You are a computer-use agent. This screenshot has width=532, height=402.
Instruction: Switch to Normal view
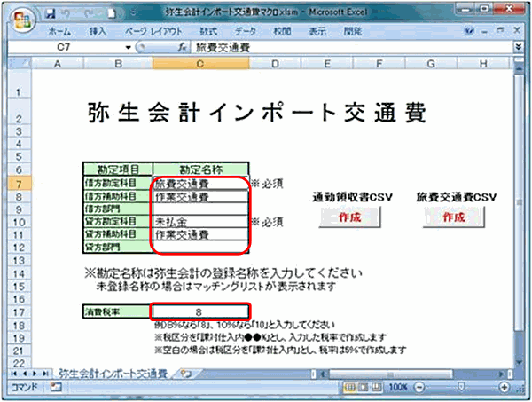[x=350, y=387]
